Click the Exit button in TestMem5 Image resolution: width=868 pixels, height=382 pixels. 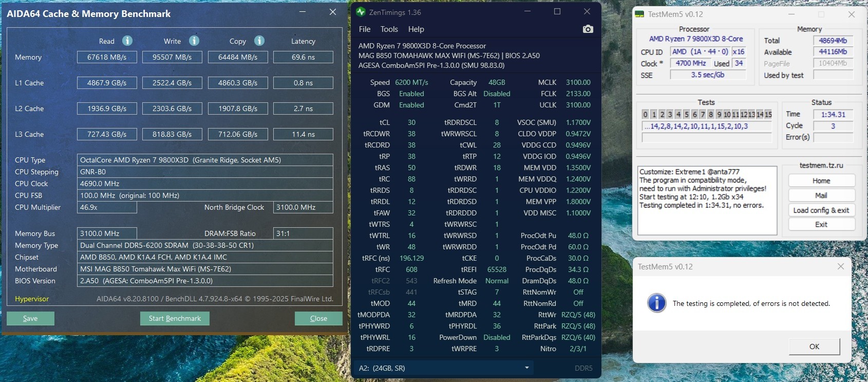point(821,224)
